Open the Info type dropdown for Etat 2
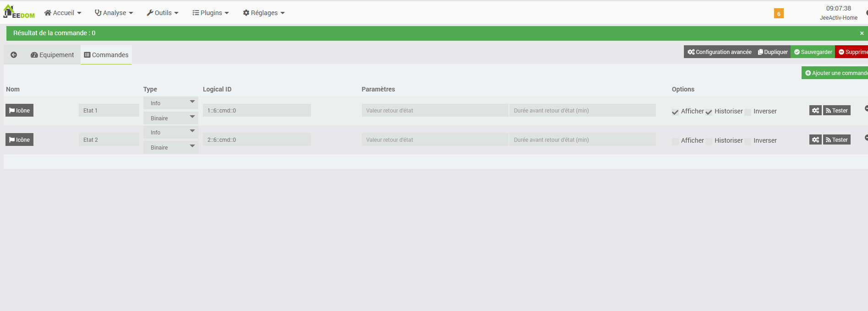 point(171,132)
